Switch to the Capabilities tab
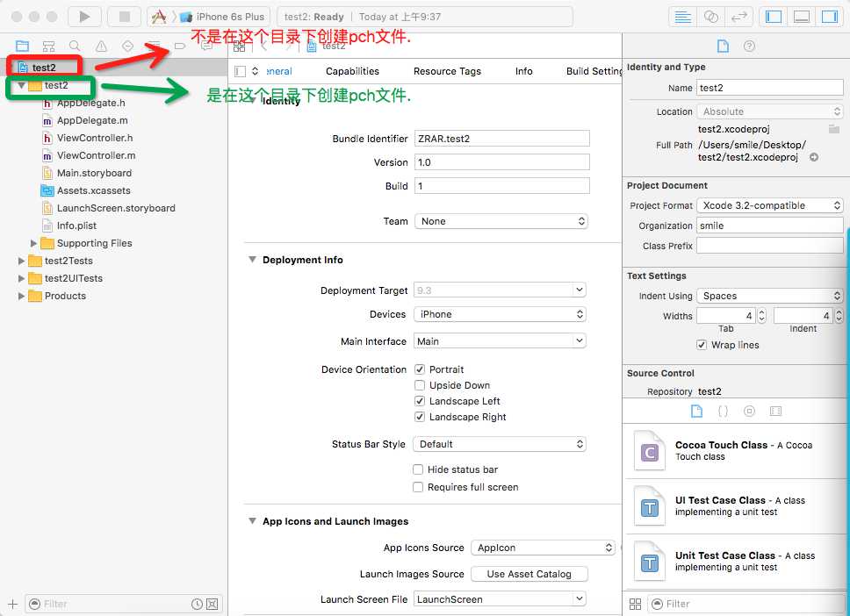 coord(352,71)
